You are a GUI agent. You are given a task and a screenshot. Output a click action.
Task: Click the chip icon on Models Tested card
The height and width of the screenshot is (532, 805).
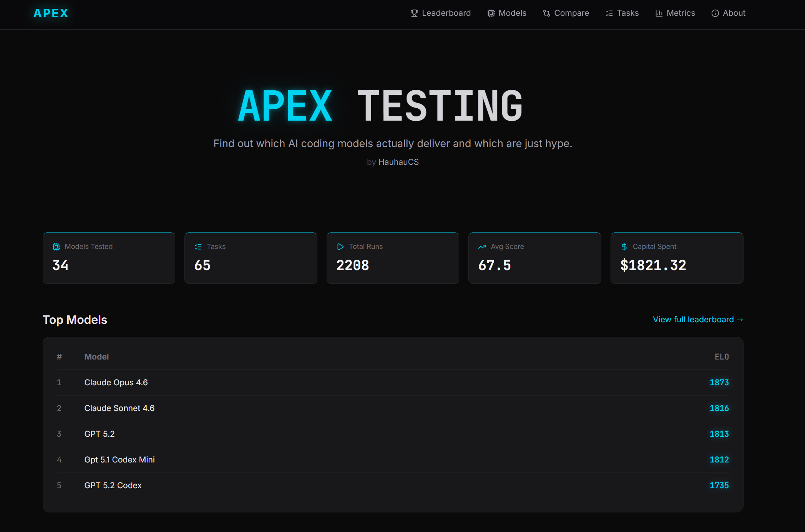(56, 247)
